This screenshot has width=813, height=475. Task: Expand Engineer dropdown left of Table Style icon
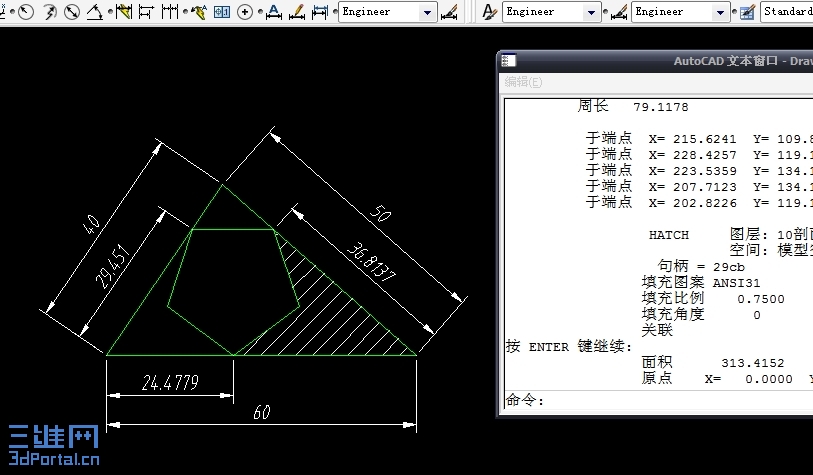tap(720, 12)
